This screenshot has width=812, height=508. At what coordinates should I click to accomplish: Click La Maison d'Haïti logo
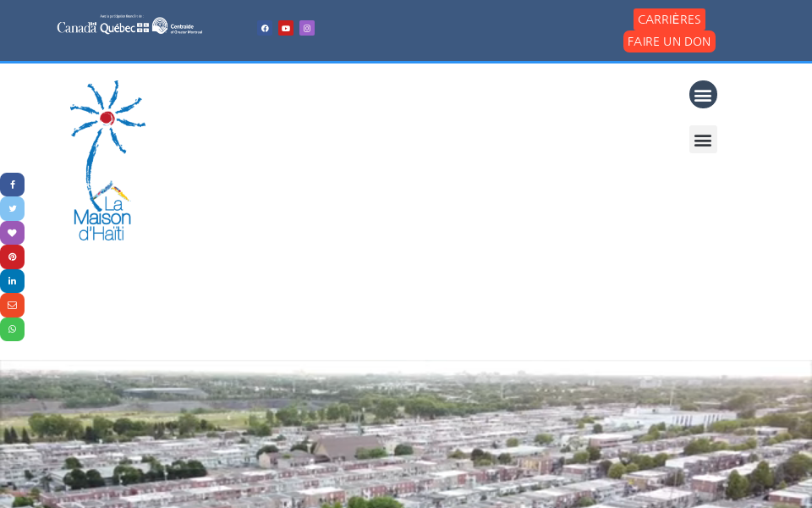[x=107, y=161]
